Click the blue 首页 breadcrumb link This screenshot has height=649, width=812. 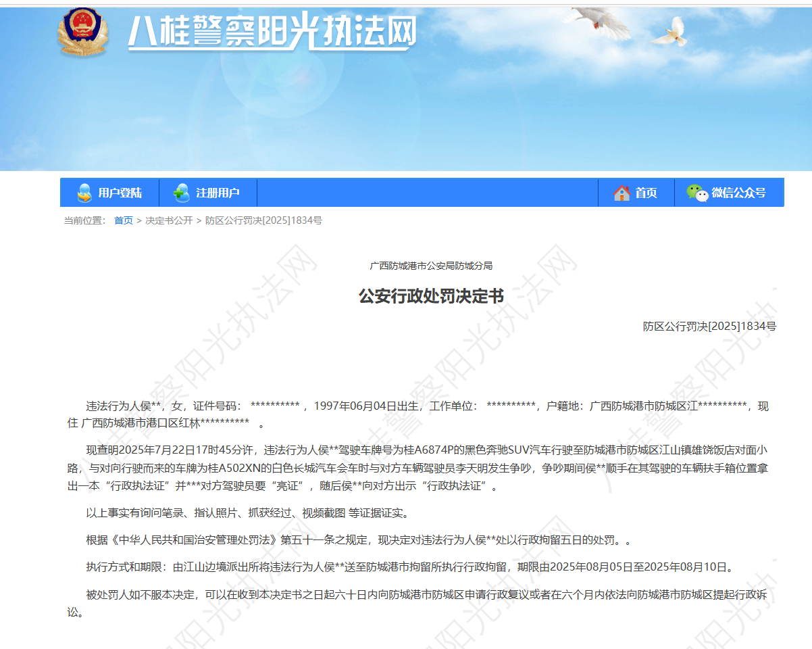click(124, 220)
